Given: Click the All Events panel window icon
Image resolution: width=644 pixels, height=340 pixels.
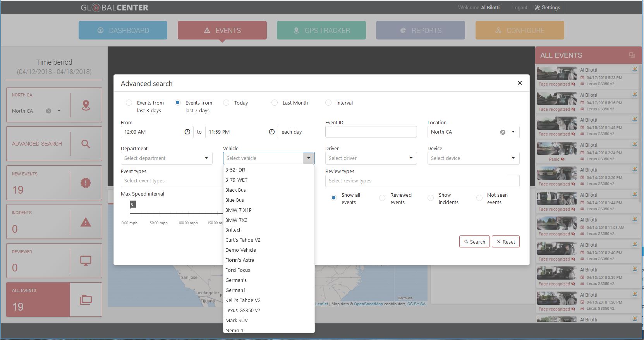Looking at the screenshot, I should (x=632, y=55).
